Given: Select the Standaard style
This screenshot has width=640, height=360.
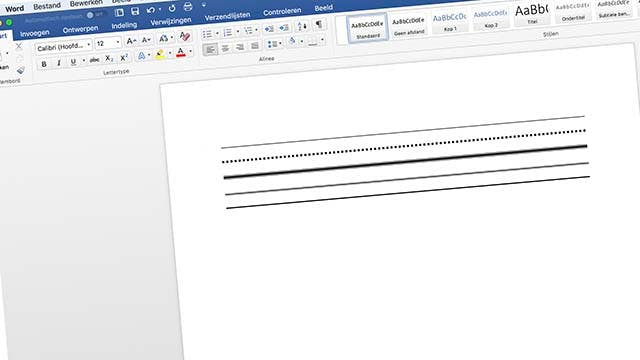Looking at the screenshot, I should click(x=367, y=29).
